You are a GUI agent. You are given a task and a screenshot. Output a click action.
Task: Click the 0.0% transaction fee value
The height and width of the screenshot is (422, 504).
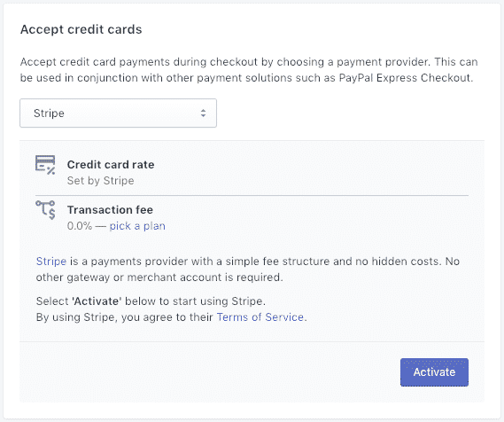[80, 226]
